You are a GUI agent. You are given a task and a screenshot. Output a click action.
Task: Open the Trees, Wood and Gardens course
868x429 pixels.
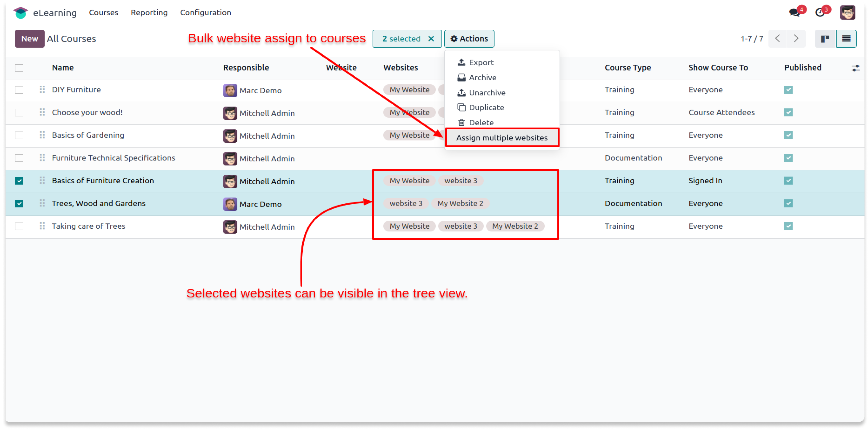[x=99, y=203]
